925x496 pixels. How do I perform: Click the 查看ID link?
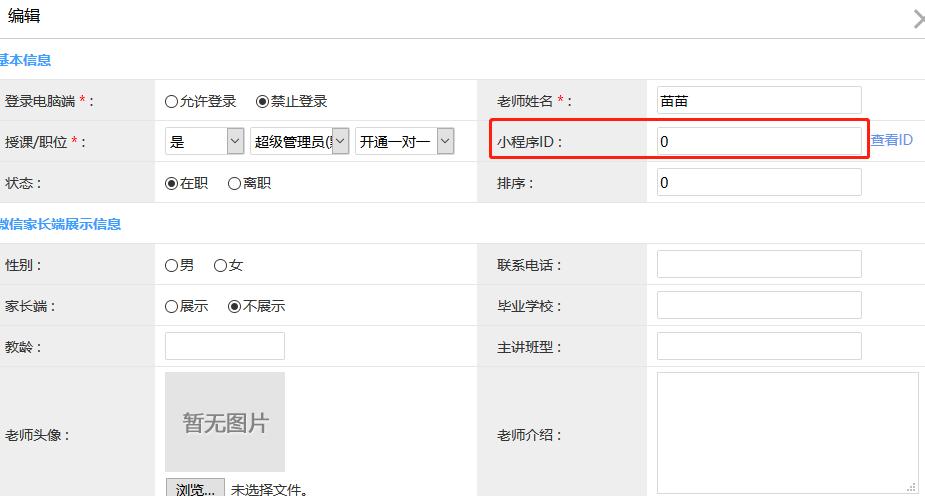click(x=891, y=140)
